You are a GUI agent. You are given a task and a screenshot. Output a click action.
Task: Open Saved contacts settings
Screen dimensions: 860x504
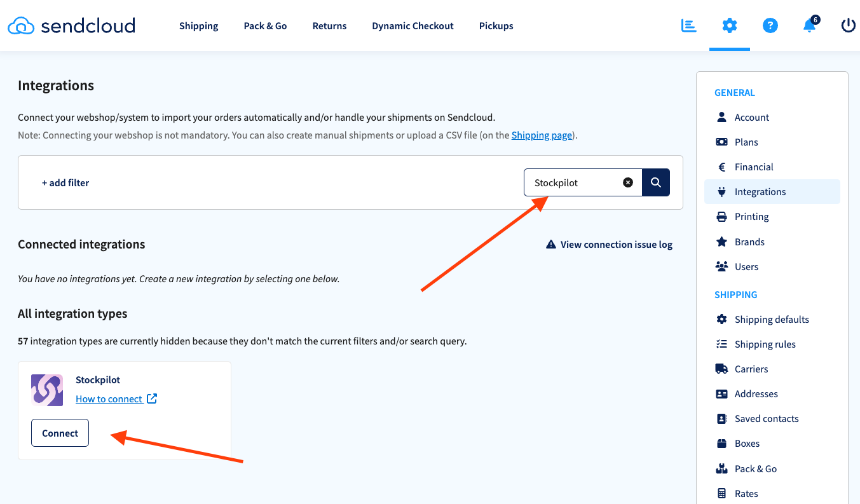pyautogui.click(x=772, y=419)
